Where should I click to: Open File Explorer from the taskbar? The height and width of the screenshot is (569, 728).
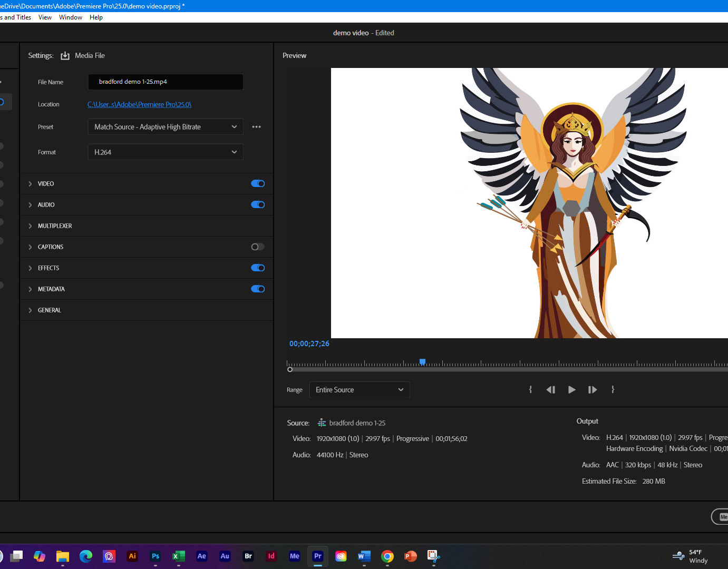point(63,556)
